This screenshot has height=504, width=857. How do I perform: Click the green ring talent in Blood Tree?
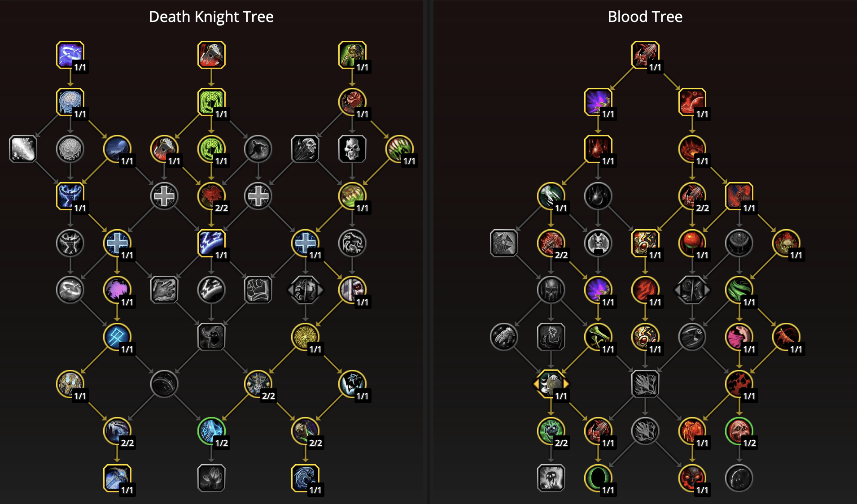(x=598, y=478)
